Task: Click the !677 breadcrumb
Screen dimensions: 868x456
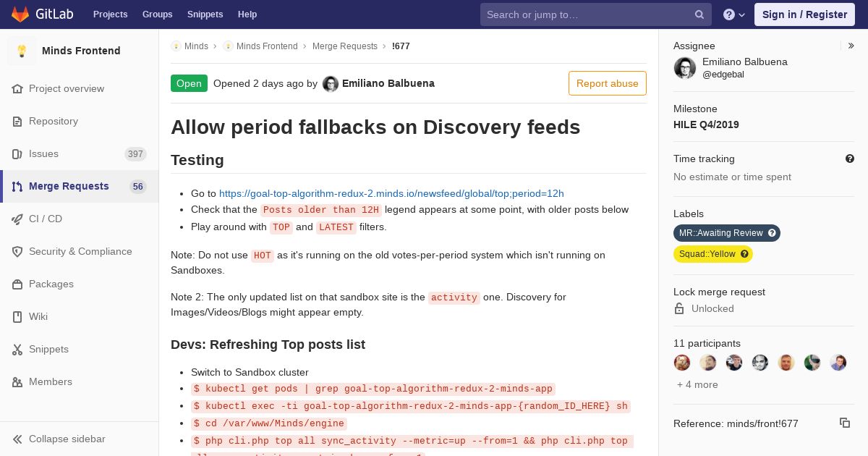Action: click(x=401, y=46)
